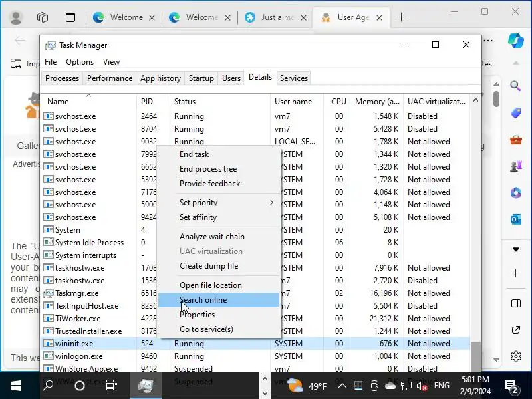Sort by the CPU column header

tap(337, 102)
